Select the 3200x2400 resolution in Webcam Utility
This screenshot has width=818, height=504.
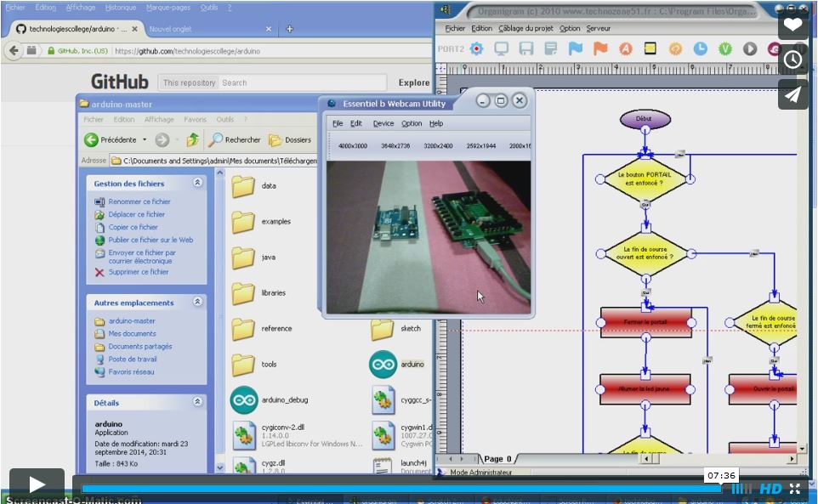[438, 146]
